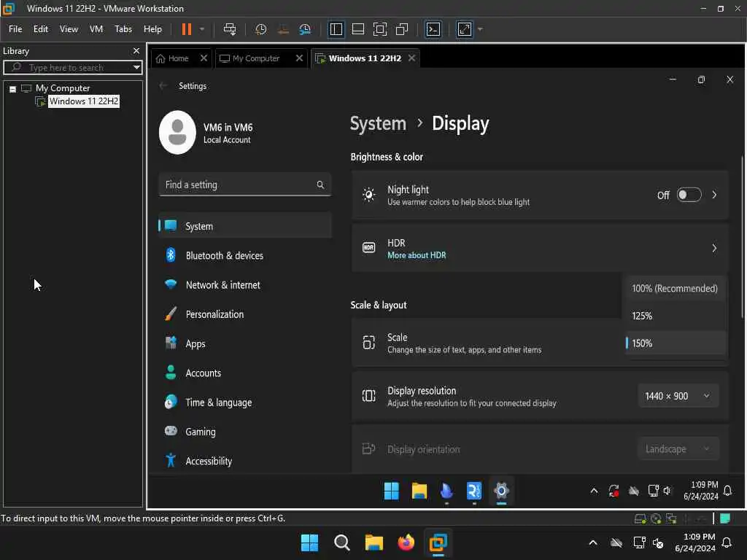Select the 150% scale option
747x560 pixels.
[675, 343]
